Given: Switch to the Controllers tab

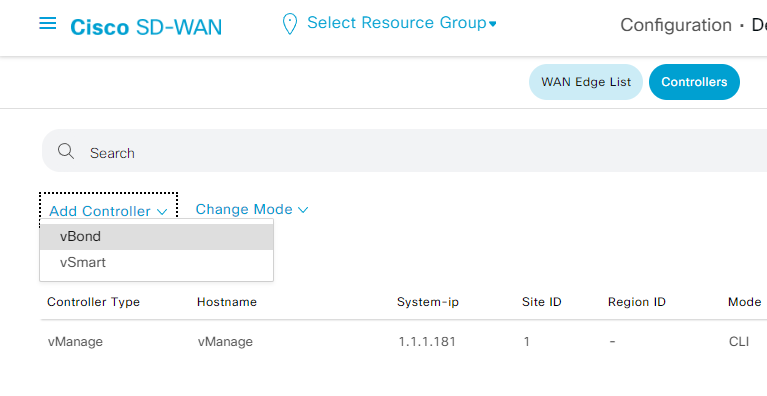Looking at the screenshot, I should (x=694, y=82).
